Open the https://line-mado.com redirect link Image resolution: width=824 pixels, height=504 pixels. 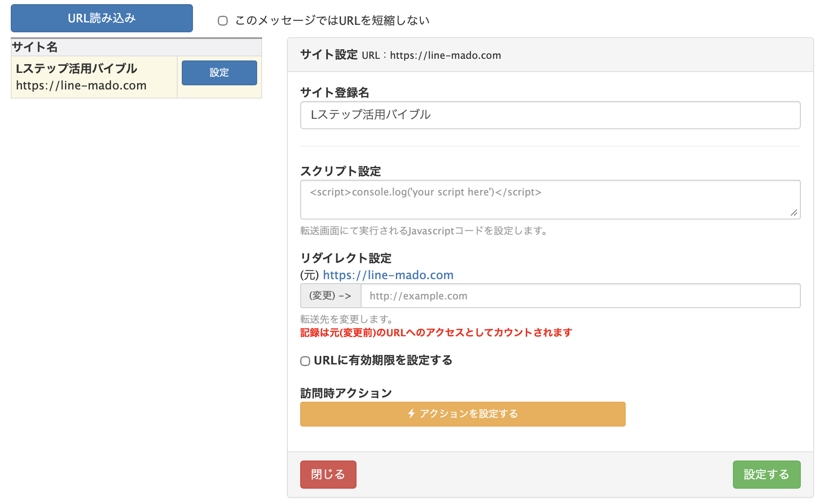tap(388, 275)
